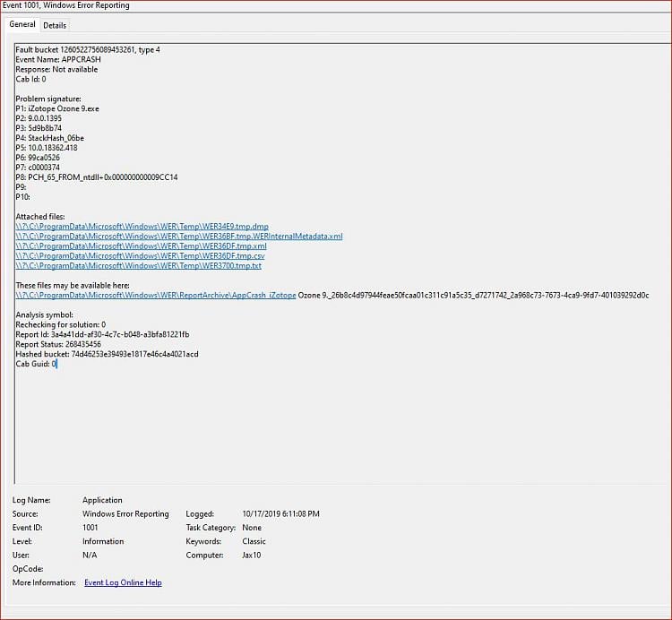
Task: Click the Log Name value 'Application'
Action: (102, 500)
